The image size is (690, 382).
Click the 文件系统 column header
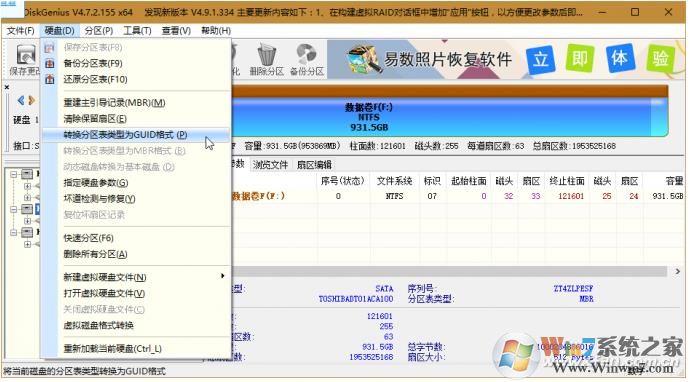coord(394,181)
